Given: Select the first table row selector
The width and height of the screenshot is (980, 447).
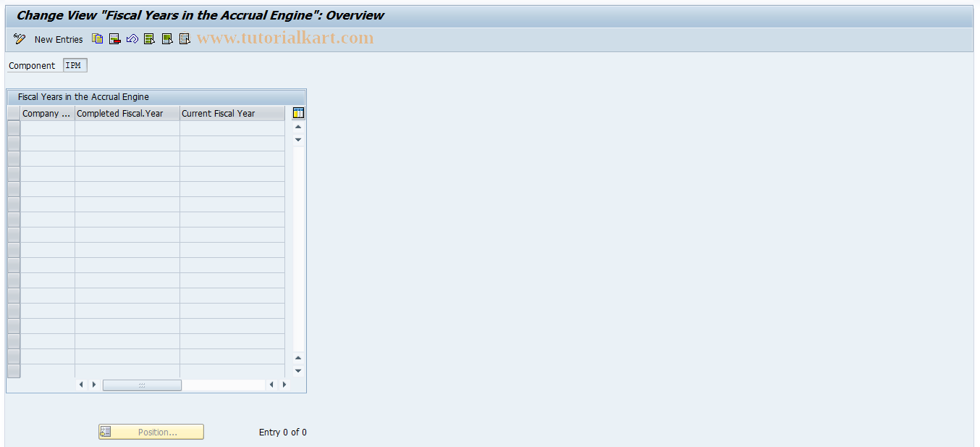Looking at the screenshot, I should (x=14, y=128).
